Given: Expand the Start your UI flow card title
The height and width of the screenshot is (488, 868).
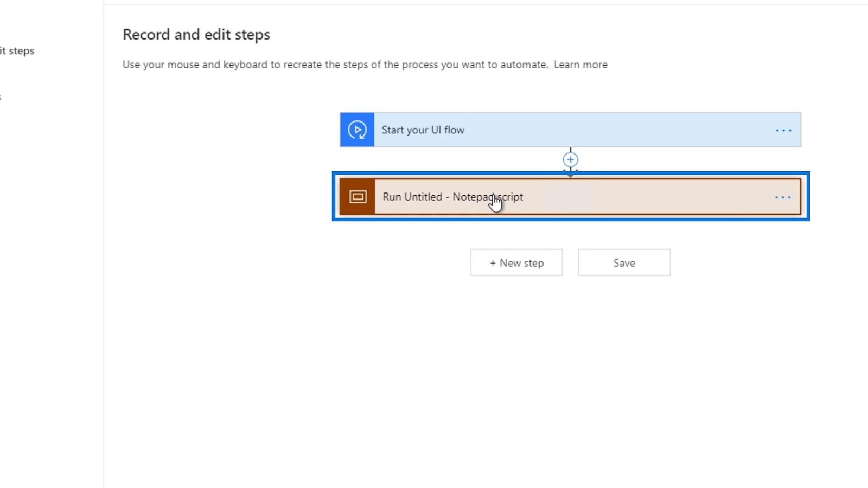Looking at the screenshot, I should (423, 130).
